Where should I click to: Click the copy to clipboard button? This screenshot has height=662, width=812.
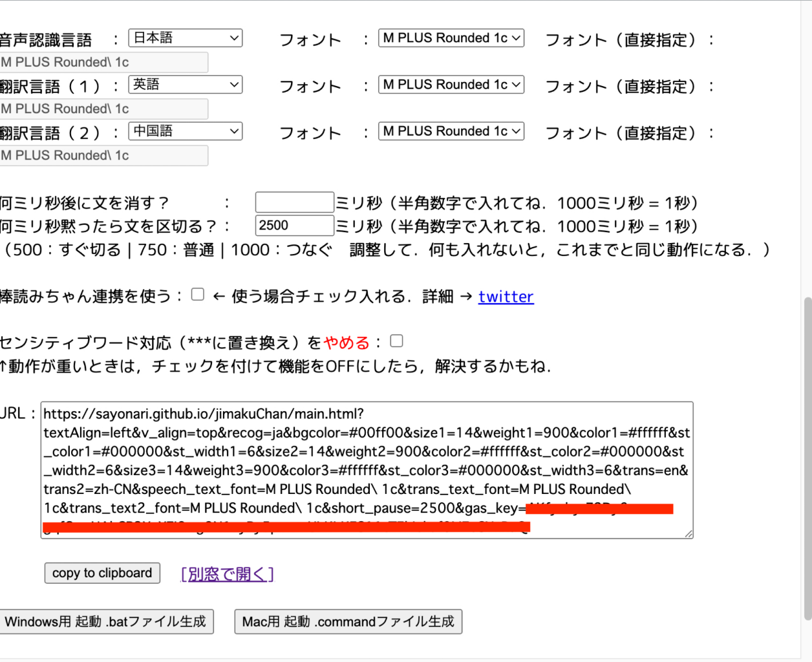[x=102, y=573]
